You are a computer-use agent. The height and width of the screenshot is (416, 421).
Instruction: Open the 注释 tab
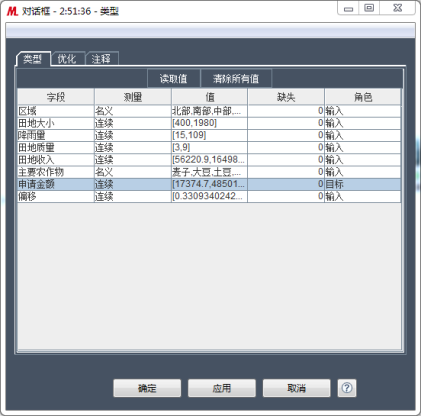tap(101, 59)
